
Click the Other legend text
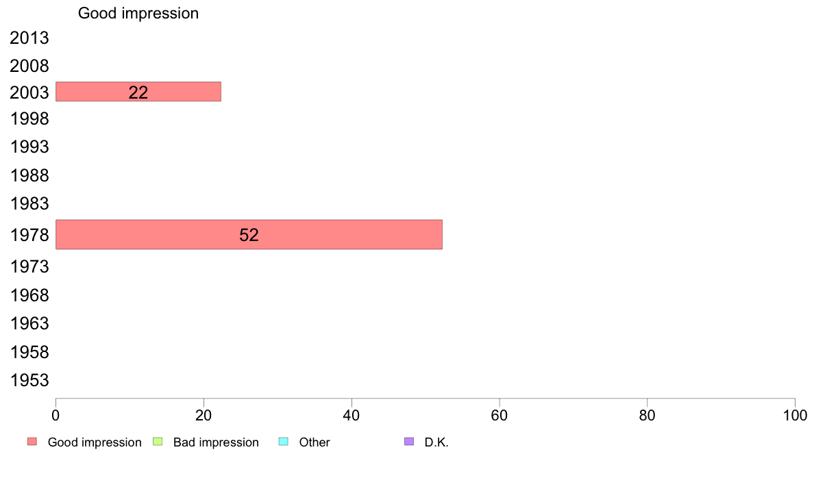314,442
